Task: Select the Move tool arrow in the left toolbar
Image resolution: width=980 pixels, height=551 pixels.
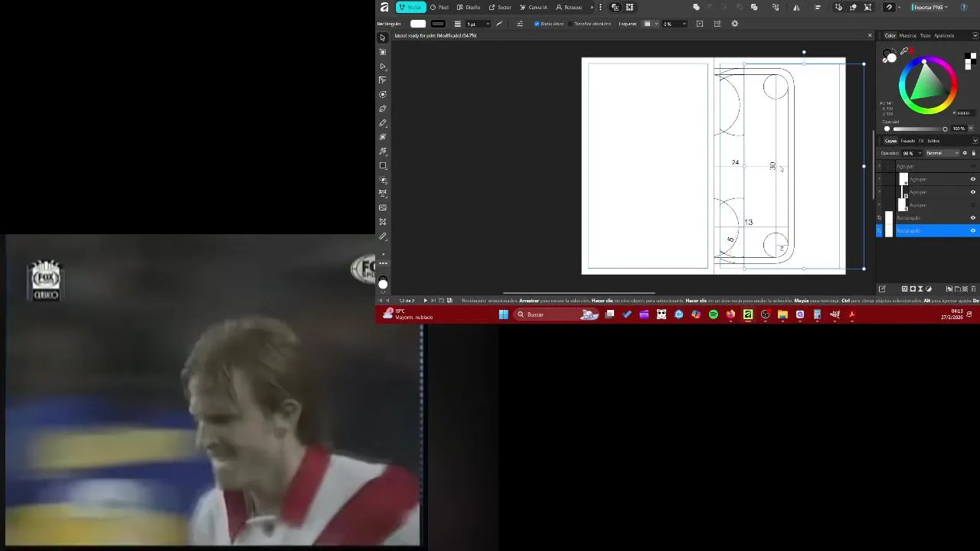Action: tap(383, 37)
